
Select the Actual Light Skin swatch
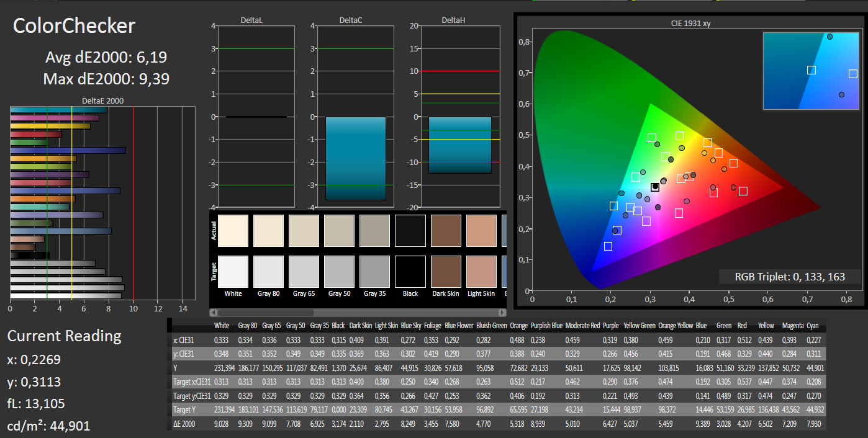(481, 230)
